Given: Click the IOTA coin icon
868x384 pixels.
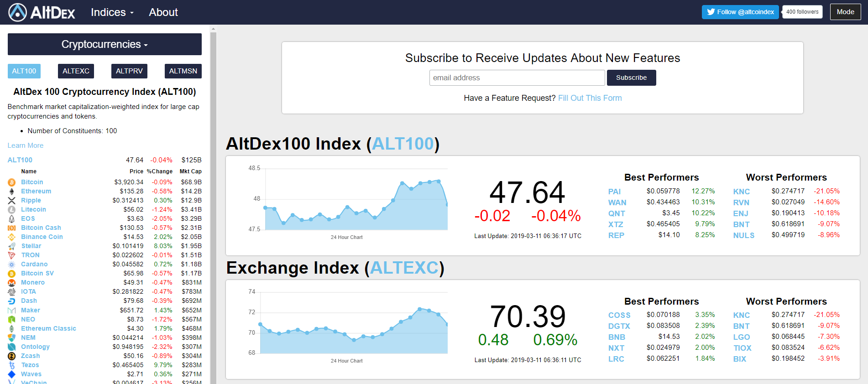Looking at the screenshot, I should click(12, 292).
